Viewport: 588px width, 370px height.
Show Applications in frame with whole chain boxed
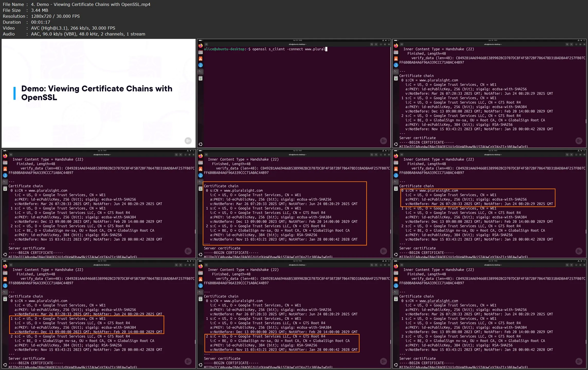(x=201, y=255)
